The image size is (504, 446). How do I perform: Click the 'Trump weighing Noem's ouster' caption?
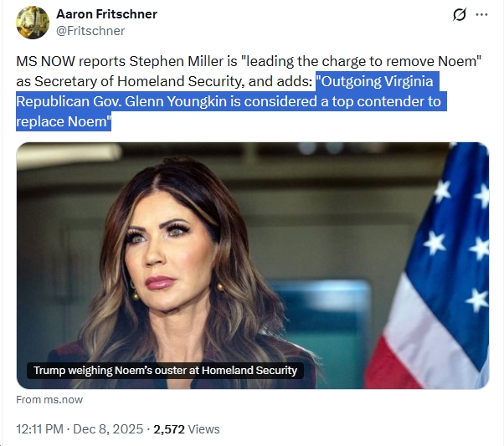[165, 370]
